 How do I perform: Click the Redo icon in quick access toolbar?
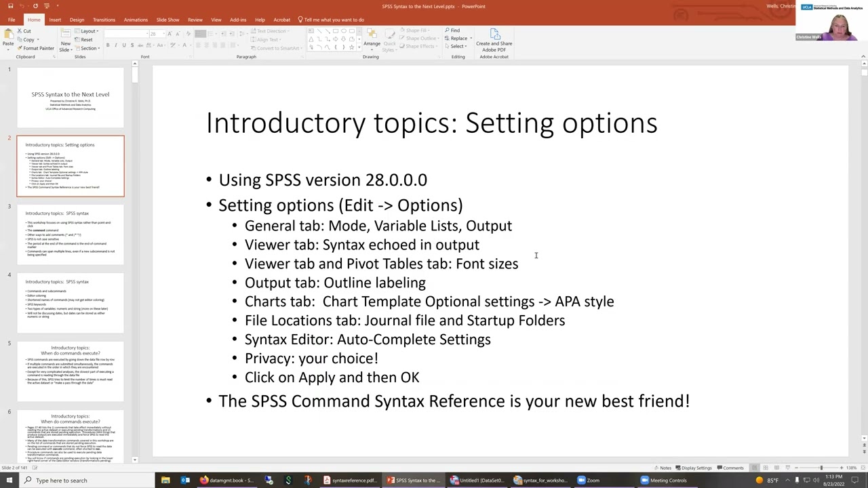click(x=35, y=6)
